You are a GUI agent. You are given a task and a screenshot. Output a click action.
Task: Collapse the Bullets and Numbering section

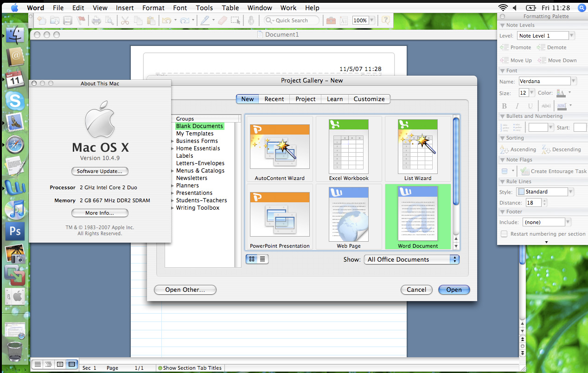[502, 116]
